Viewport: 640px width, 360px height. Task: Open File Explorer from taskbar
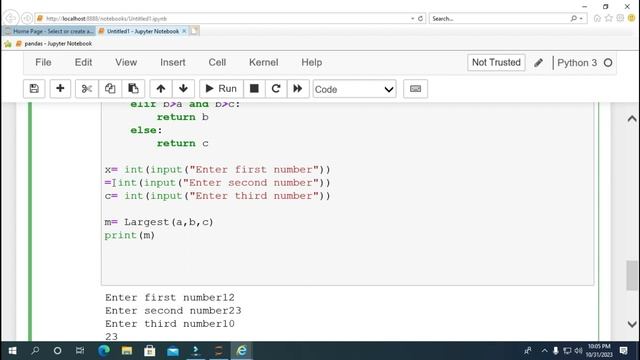click(127, 351)
